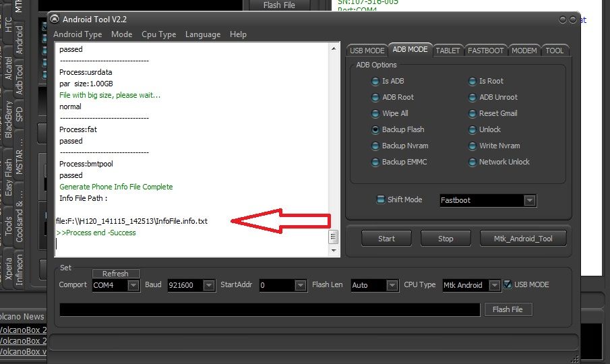The height and width of the screenshot is (364, 610).
Task: Switch to the ADB MODE tab
Action: point(410,50)
